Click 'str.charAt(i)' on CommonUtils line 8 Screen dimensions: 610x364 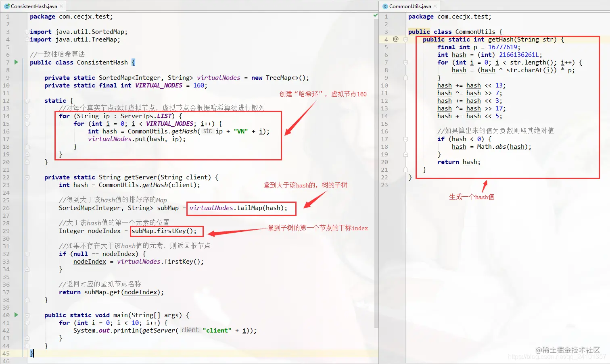click(530, 70)
